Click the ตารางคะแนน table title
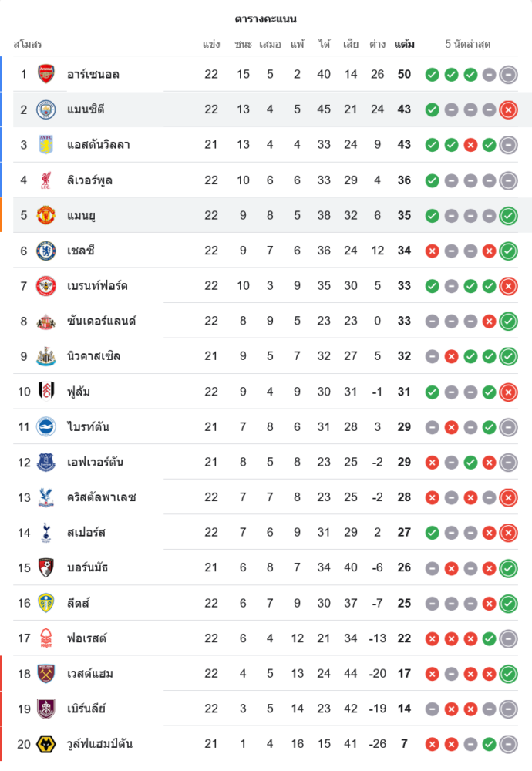This screenshot has height=771, width=532. click(266, 19)
